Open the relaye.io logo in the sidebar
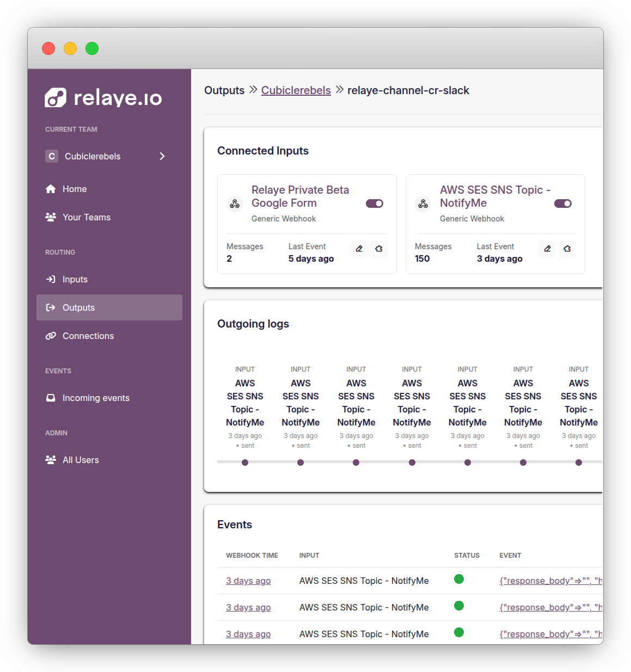 coord(103,97)
